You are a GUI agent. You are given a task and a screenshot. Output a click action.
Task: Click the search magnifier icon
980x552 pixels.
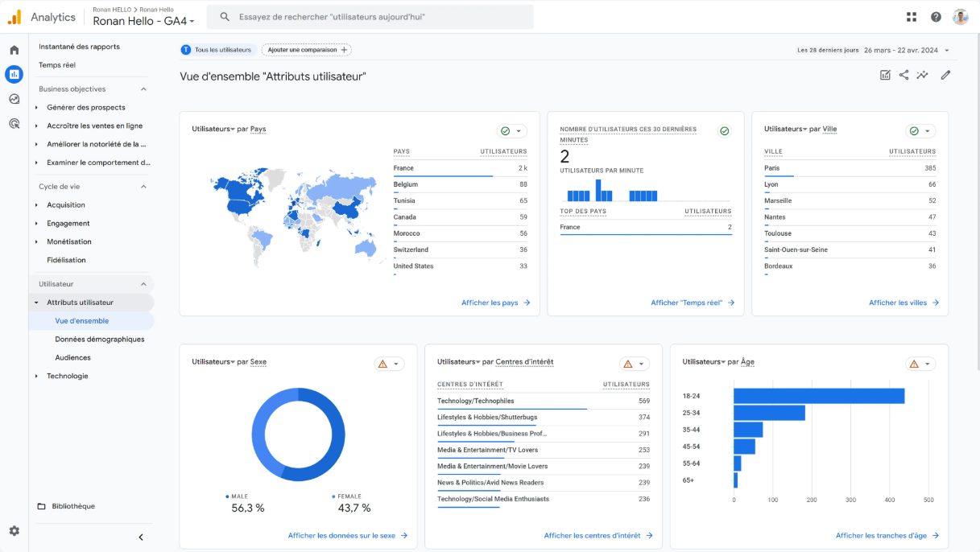pos(225,17)
